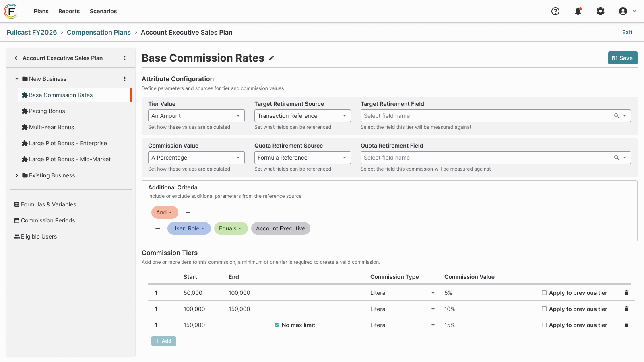Image resolution: width=644 pixels, height=362 pixels.
Task: Open the Scenarios menu
Action: click(103, 11)
